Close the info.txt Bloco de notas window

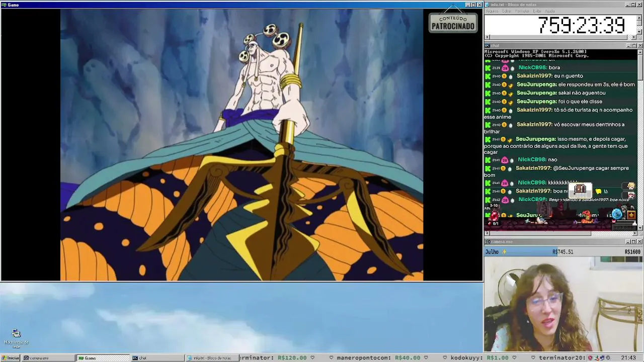click(x=639, y=5)
